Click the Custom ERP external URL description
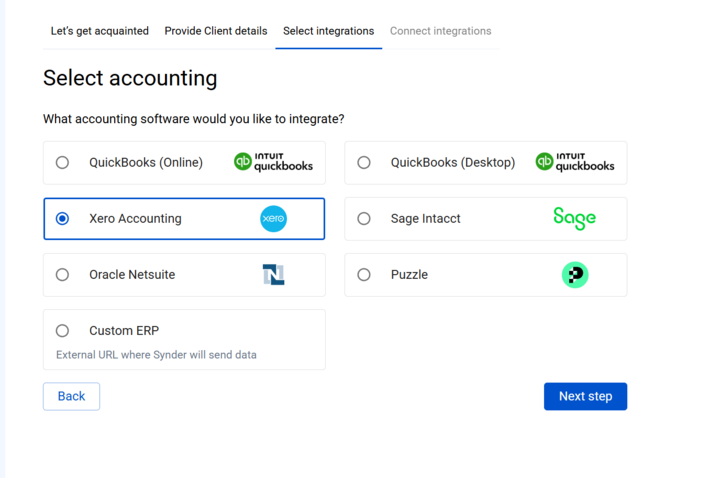Viewport: 720px width, 478px height. (157, 354)
